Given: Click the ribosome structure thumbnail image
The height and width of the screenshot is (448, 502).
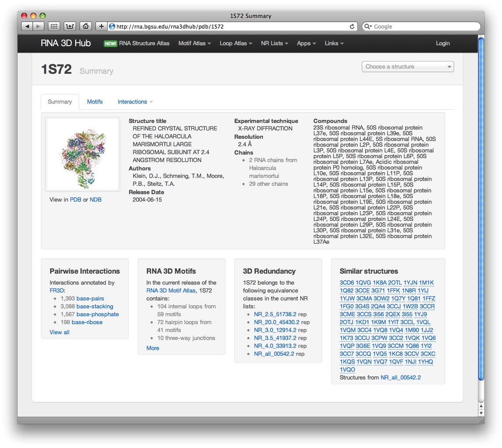Looking at the screenshot, I should click(x=83, y=154).
